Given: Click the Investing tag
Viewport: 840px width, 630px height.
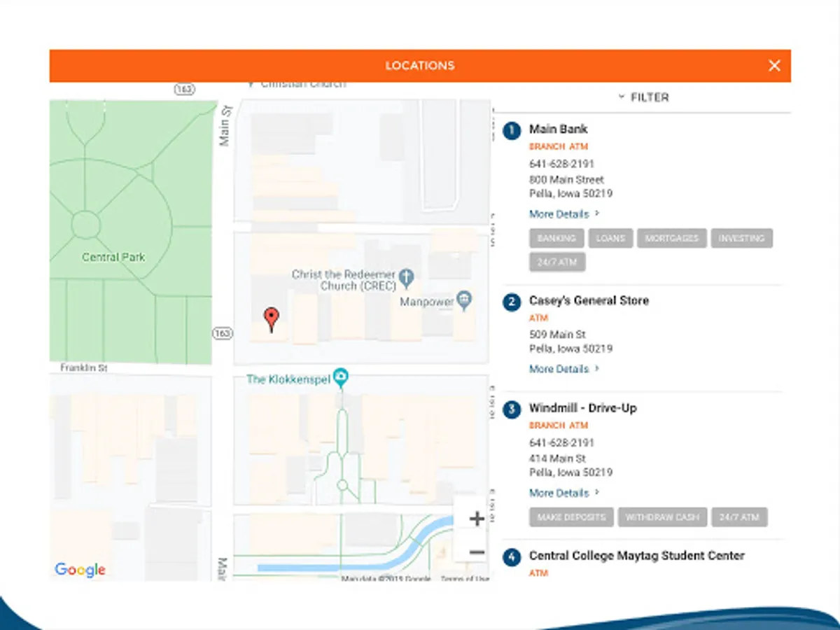Looking at the screenshot, I should click(742, 238).
